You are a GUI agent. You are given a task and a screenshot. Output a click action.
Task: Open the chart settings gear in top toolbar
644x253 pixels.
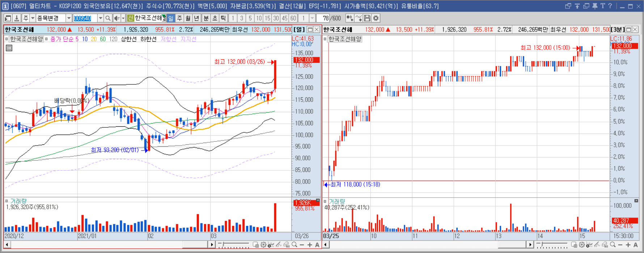(376, 18)
